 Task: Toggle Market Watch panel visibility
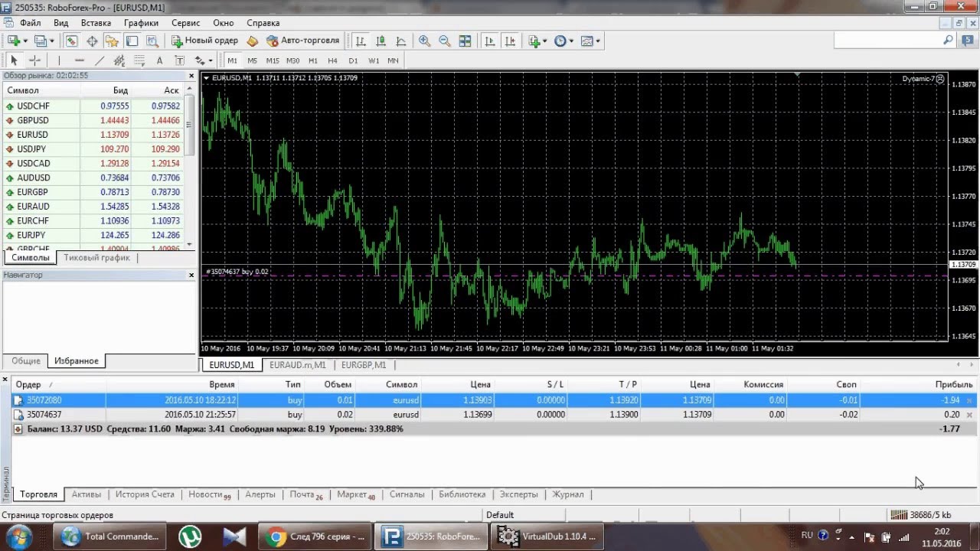[x=72, y=41]
